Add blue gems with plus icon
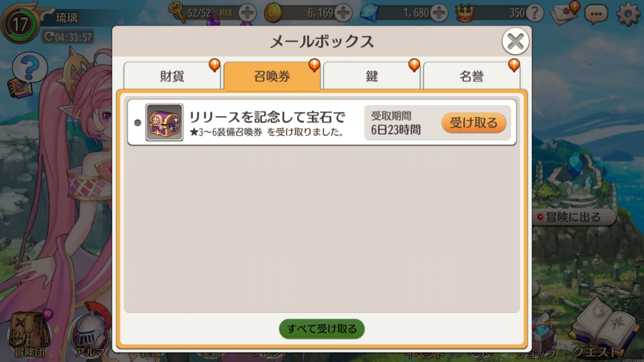644x362 pixels. (439, 13)
